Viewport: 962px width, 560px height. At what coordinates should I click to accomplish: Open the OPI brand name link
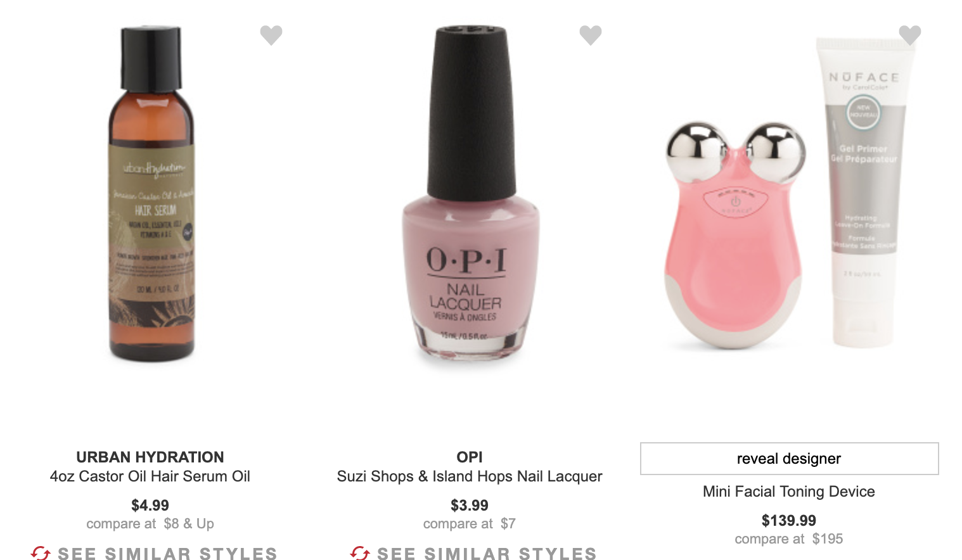click(x=470, y=457)
